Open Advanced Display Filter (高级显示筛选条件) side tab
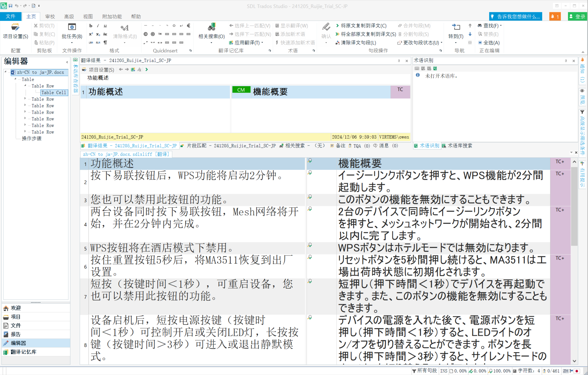 tap(583, 133)
